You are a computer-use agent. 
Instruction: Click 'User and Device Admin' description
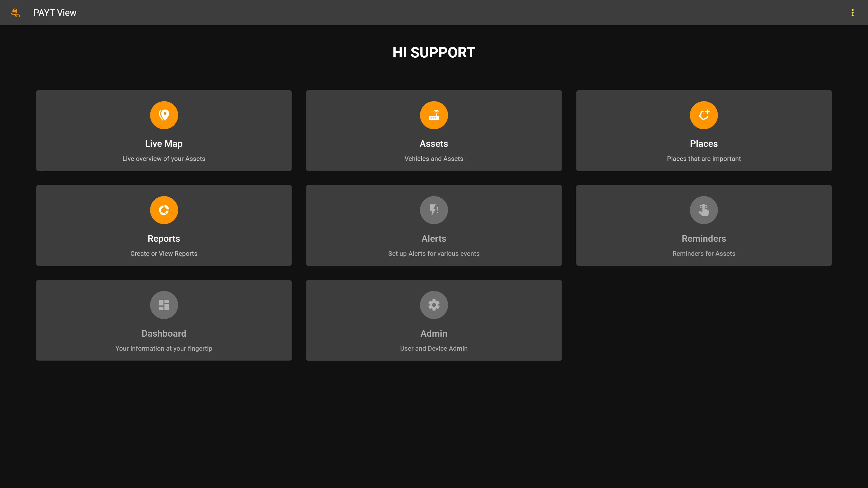coord(434,349)
